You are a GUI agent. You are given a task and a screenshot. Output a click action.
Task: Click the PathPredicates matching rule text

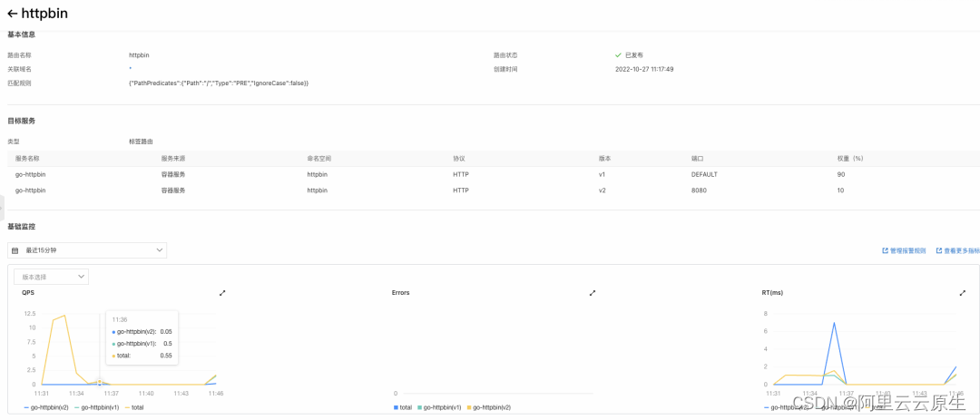click(x=219, y=83)
